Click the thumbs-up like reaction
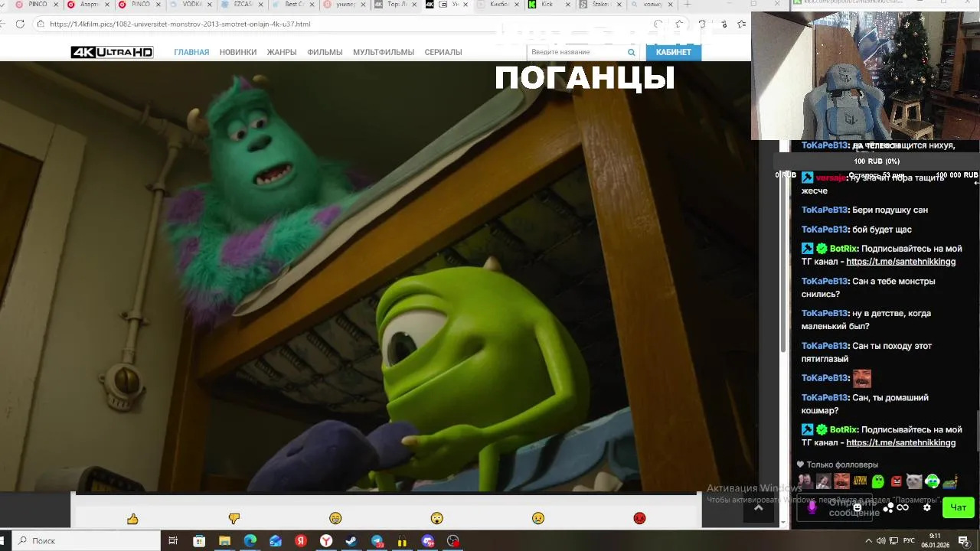980x551 pixels. coord(132,519)
